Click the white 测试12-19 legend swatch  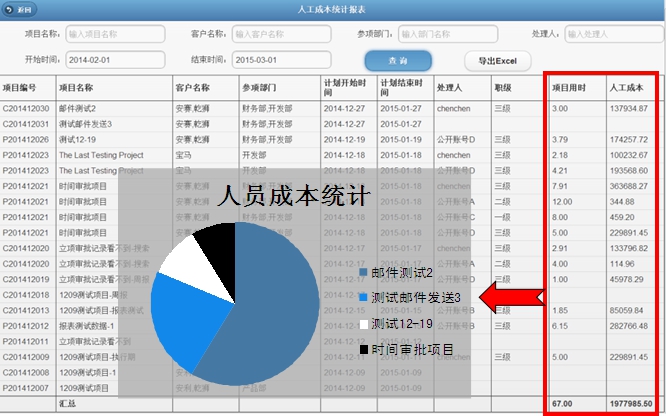364,324
